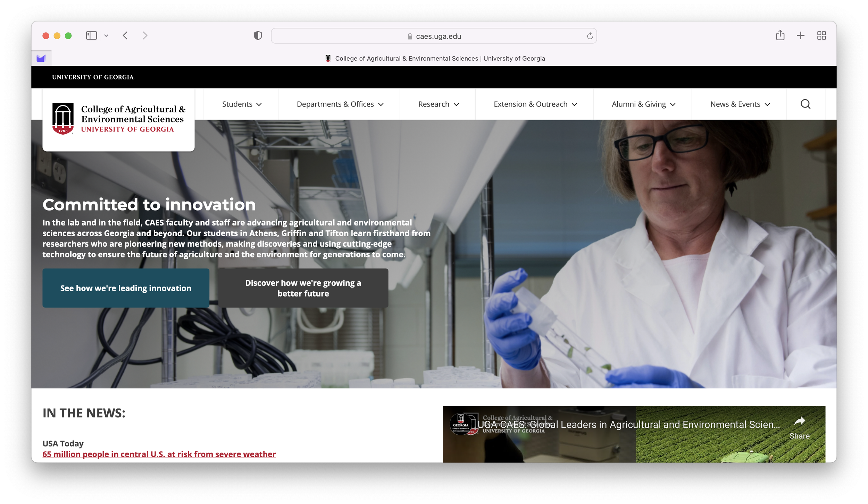The width and height of the screenshot is (868, 504).
Task: Open a new tab with plus button
Action: pos(800,36)
